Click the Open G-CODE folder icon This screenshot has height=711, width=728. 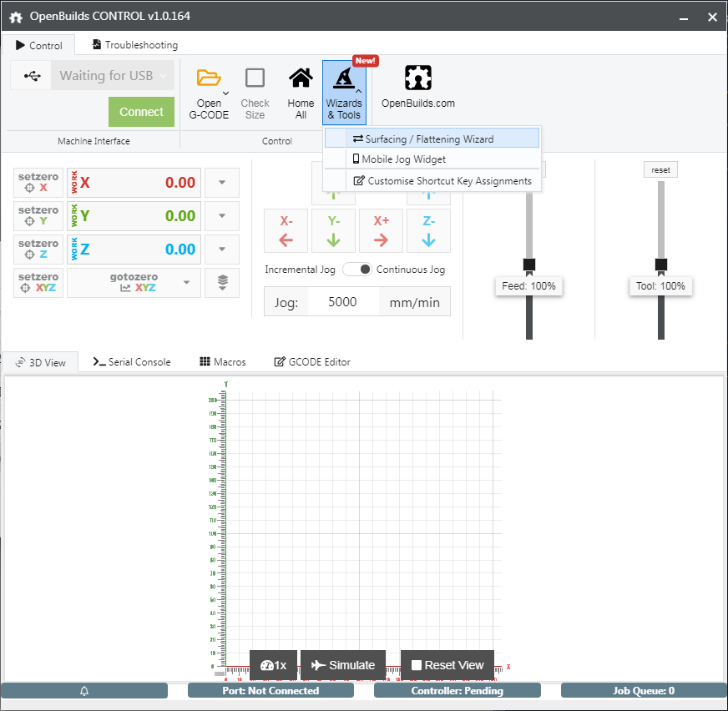[209, 78]
